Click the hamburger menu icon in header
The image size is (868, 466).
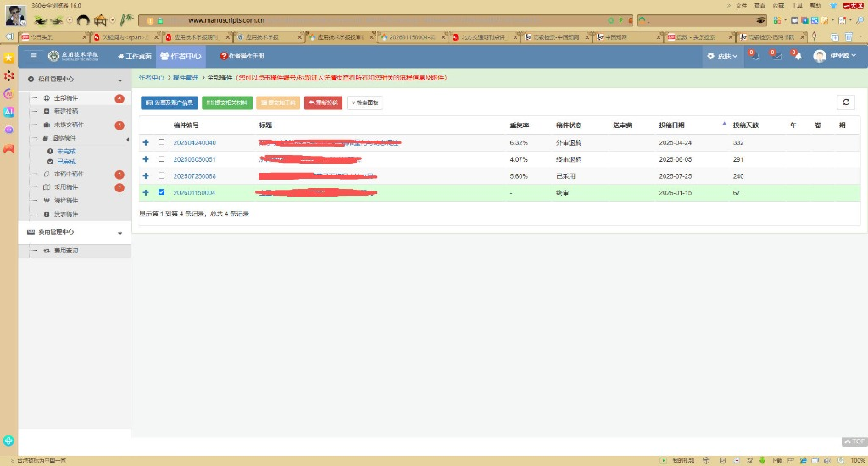(x=34, y=56)
